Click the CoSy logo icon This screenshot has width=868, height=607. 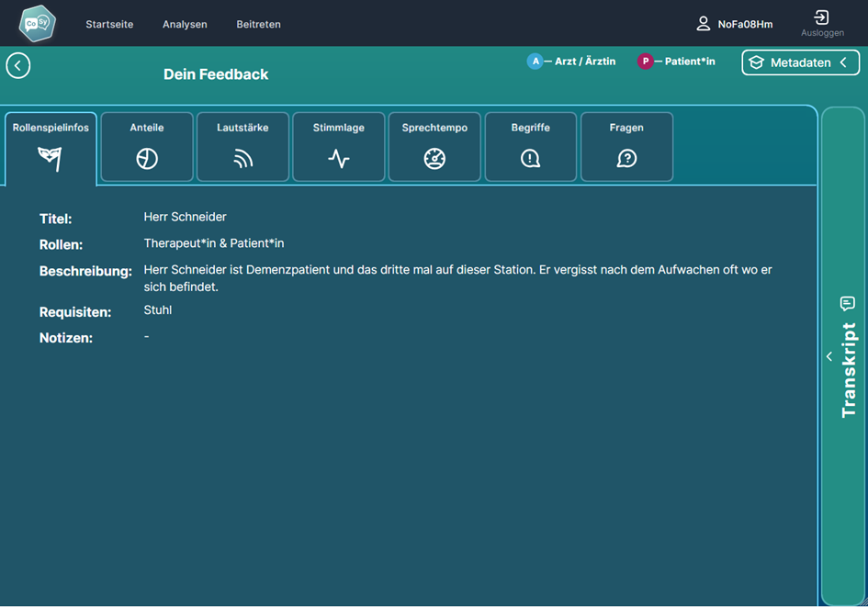click(38, 24)
